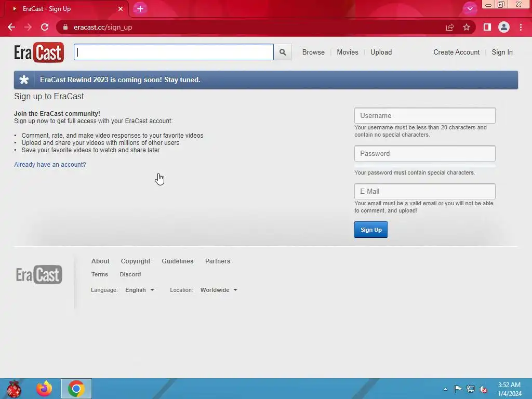Open the Copyright footer link
This screenshot has height=399, width=532.
tap(136, 261)
